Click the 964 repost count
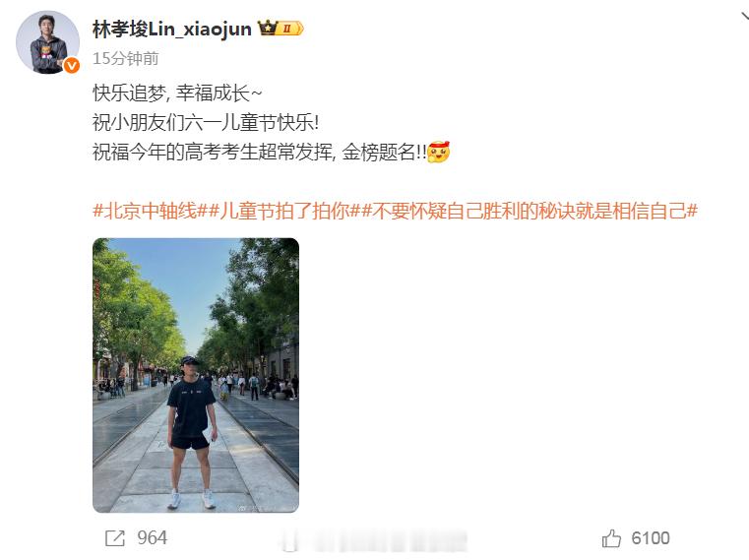The height and width of the screenshot is (560, 749). pyautogui.click(x=153, y=538)
